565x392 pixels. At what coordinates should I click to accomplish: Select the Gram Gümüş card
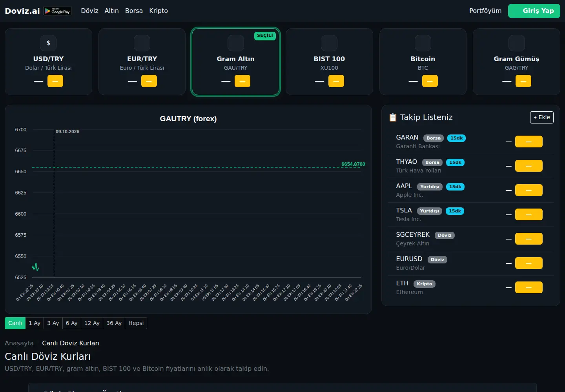click(516, 62)
